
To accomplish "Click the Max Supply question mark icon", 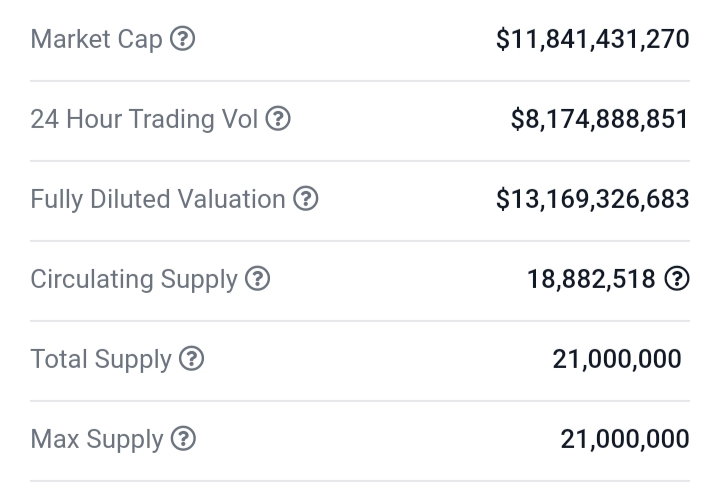I will point(183,438).
